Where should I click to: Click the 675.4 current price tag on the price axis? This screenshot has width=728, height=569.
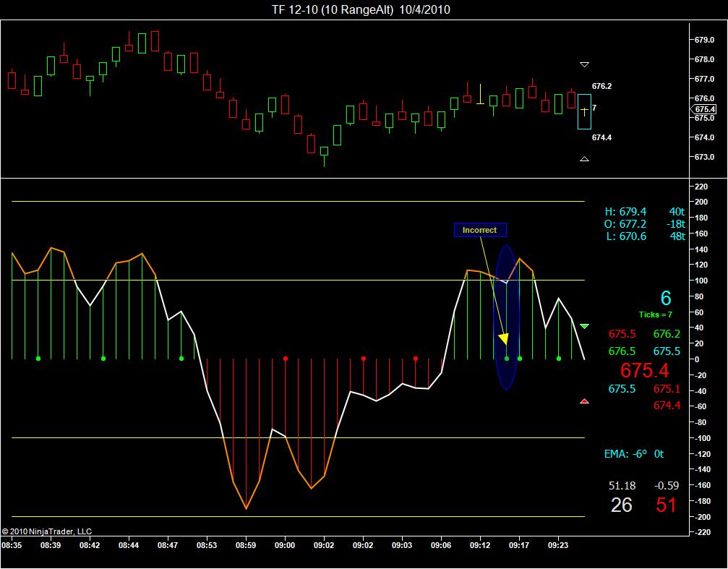(x=704, y=109)
